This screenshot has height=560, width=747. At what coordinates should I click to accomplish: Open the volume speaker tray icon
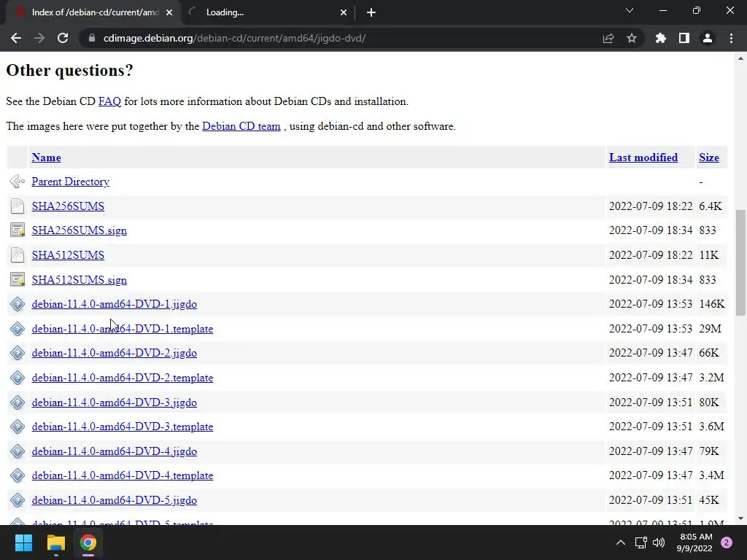(x=659, y=542)
